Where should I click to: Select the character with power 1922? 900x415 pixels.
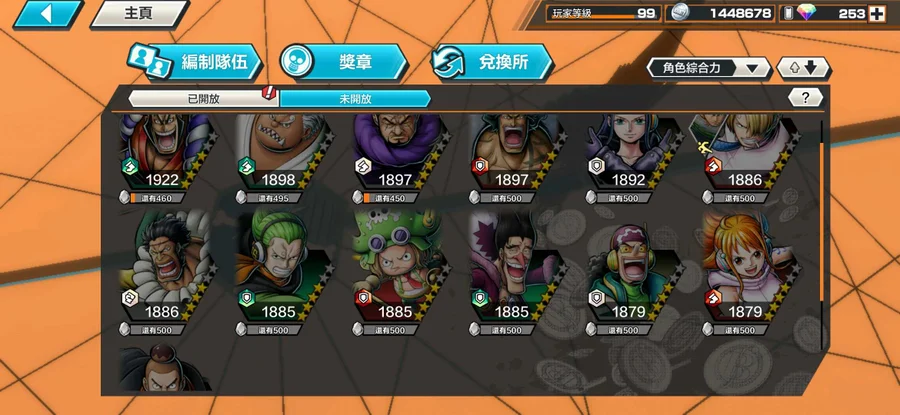click(x=163, y=153)
